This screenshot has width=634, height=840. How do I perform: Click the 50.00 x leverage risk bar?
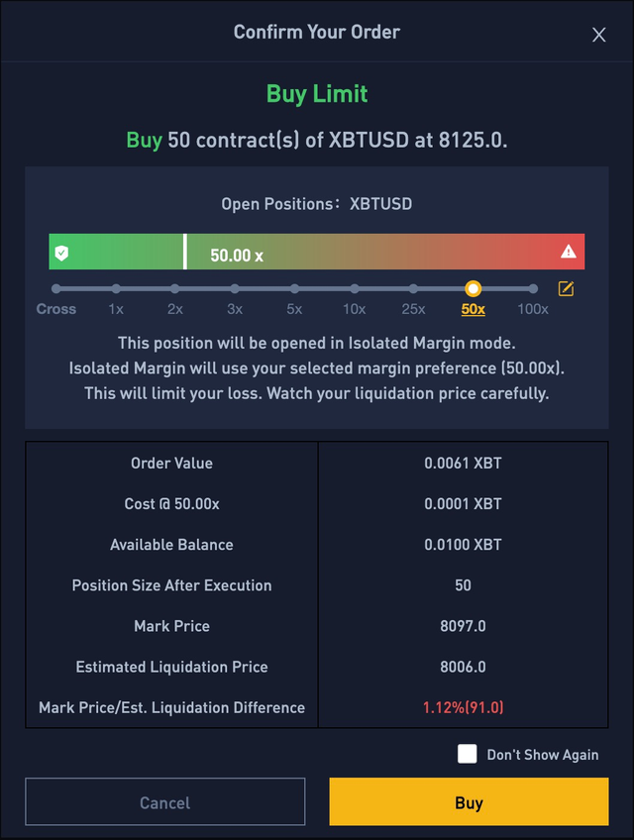click(x=317, y=253)
